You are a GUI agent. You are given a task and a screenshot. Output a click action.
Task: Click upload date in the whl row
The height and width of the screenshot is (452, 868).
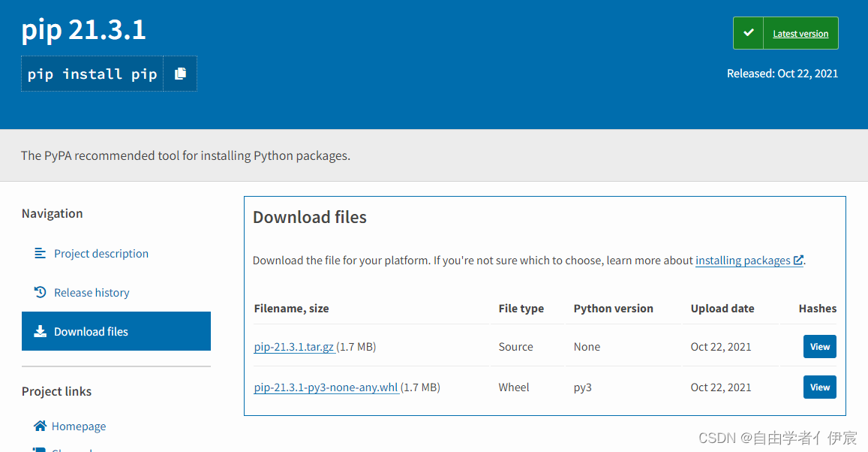pyautogui.click(x=721, y=387)
